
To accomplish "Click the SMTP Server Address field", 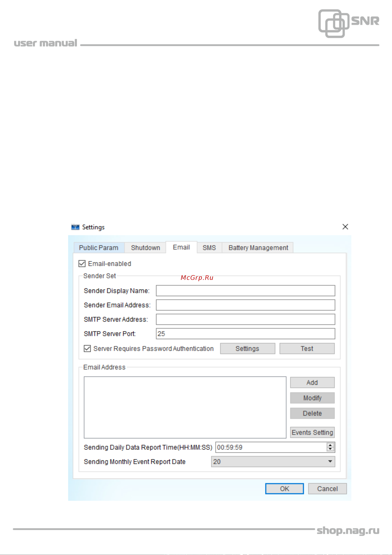I will [245, 319].
